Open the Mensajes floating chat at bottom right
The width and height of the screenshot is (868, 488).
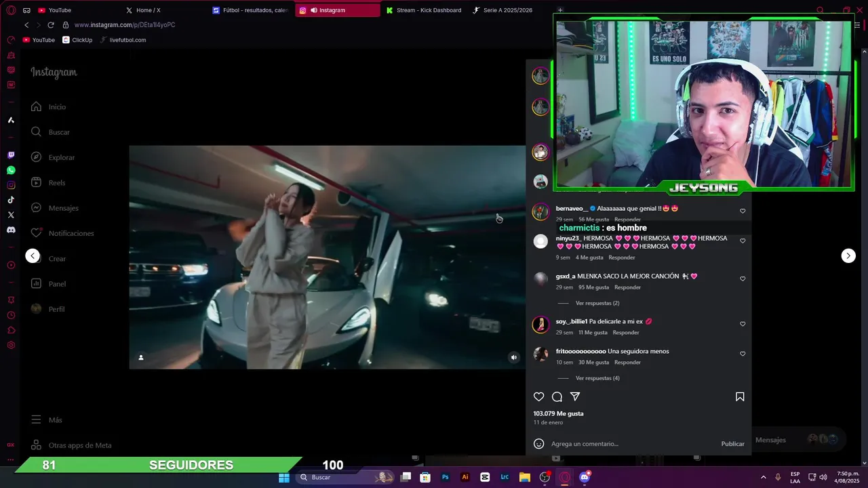[x=797, y=440]
